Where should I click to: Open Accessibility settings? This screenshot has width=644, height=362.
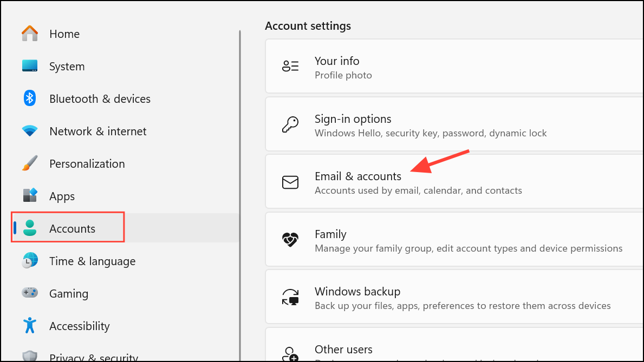125,325
